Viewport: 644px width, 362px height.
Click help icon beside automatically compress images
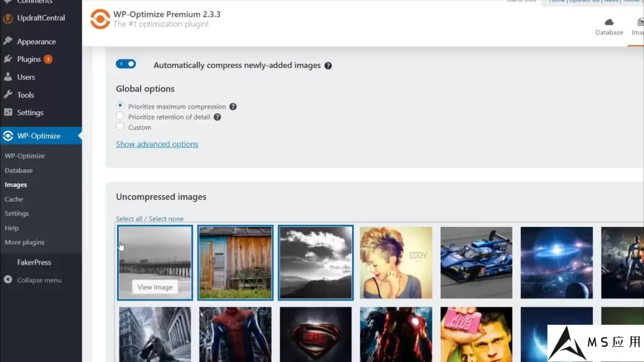click(x=328, y=65)
